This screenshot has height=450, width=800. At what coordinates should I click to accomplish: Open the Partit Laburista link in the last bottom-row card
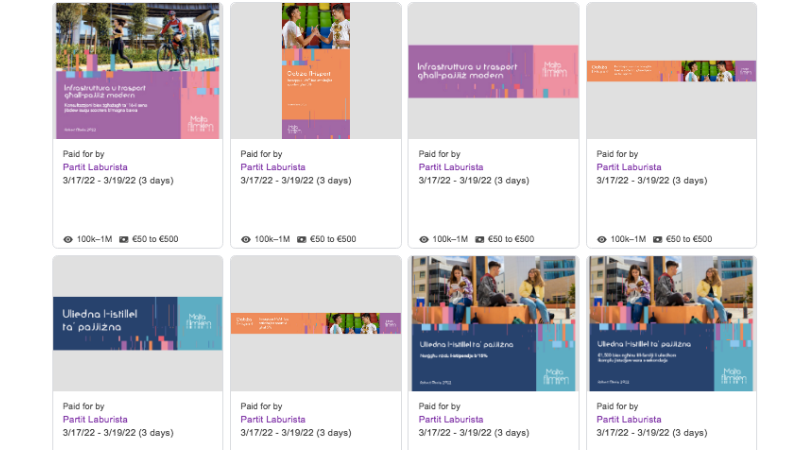click(629, 420)
